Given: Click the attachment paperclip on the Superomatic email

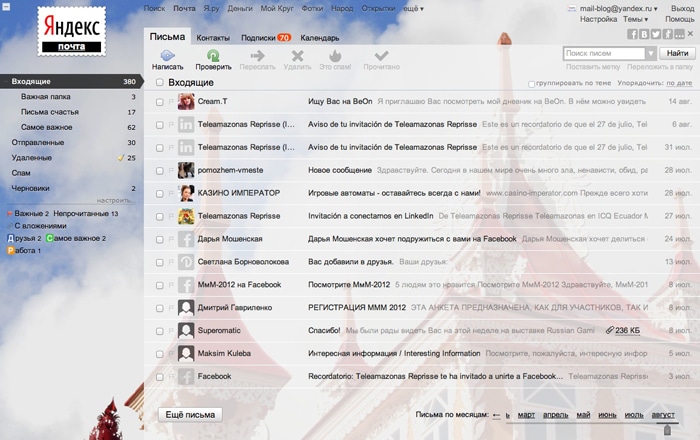Looking at the screenshot, I should coord(610,330).
